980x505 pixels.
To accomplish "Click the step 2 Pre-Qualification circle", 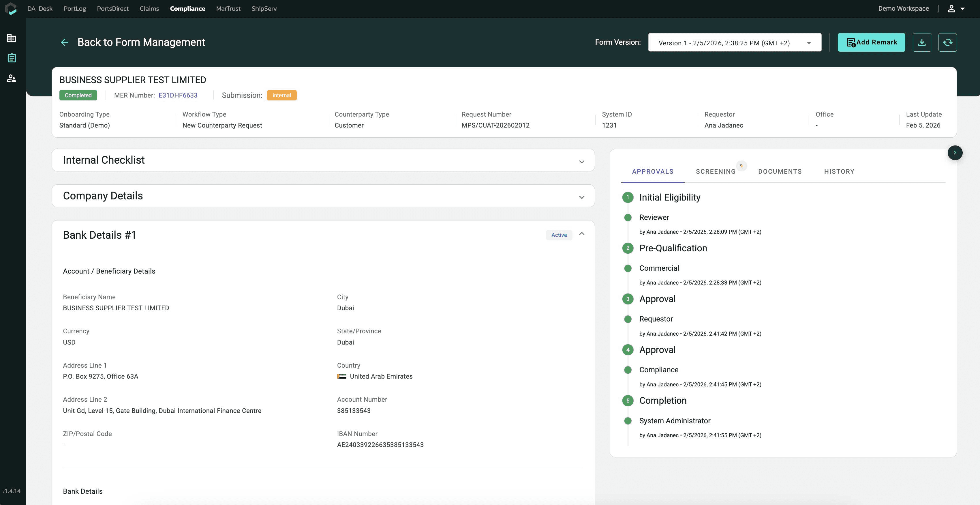I will click(628, 248).
